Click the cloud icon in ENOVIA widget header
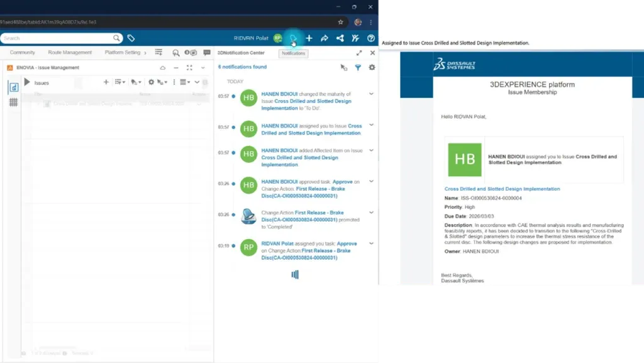The width and height of the screenshot is (644, 363). click(x=163, y=68)
